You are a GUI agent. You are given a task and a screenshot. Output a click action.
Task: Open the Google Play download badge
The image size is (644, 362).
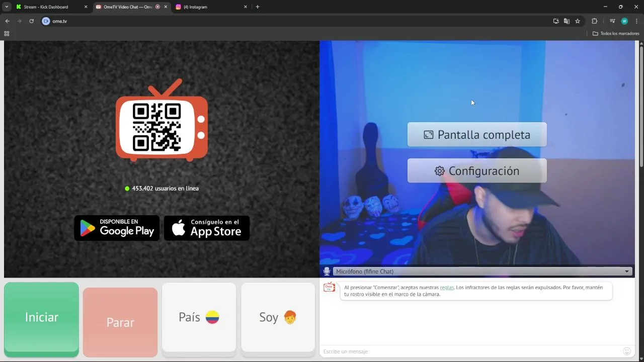117,228
